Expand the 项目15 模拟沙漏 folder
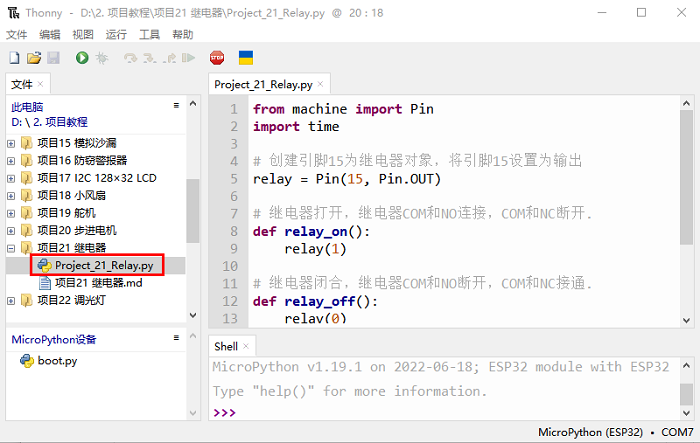The height and width of the screenshot is (443, 700). [11, 143]
